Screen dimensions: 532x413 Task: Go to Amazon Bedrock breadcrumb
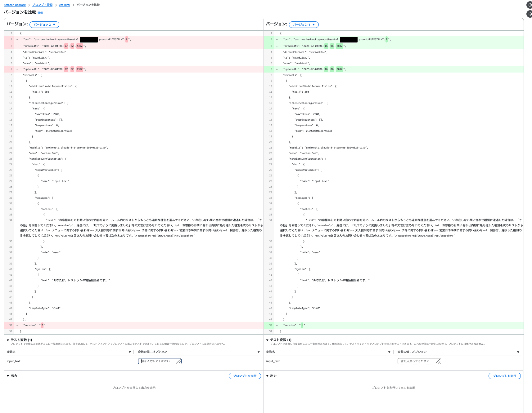[15, 5]
